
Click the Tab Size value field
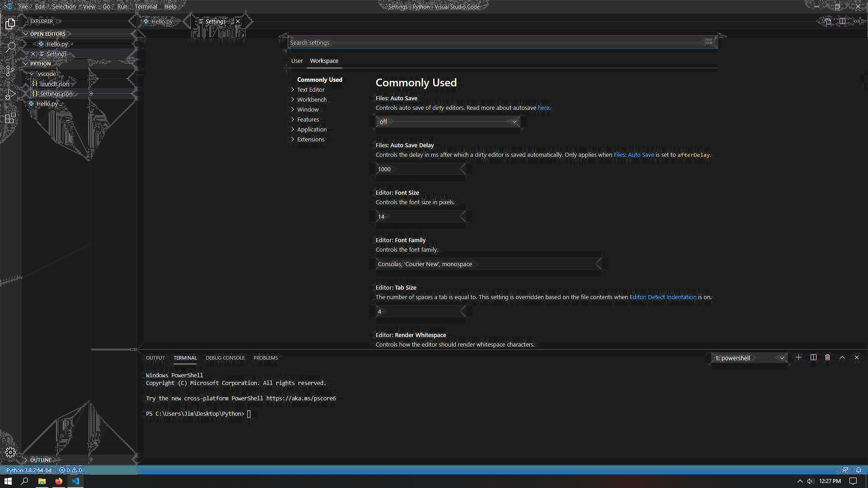pos(420,311)
